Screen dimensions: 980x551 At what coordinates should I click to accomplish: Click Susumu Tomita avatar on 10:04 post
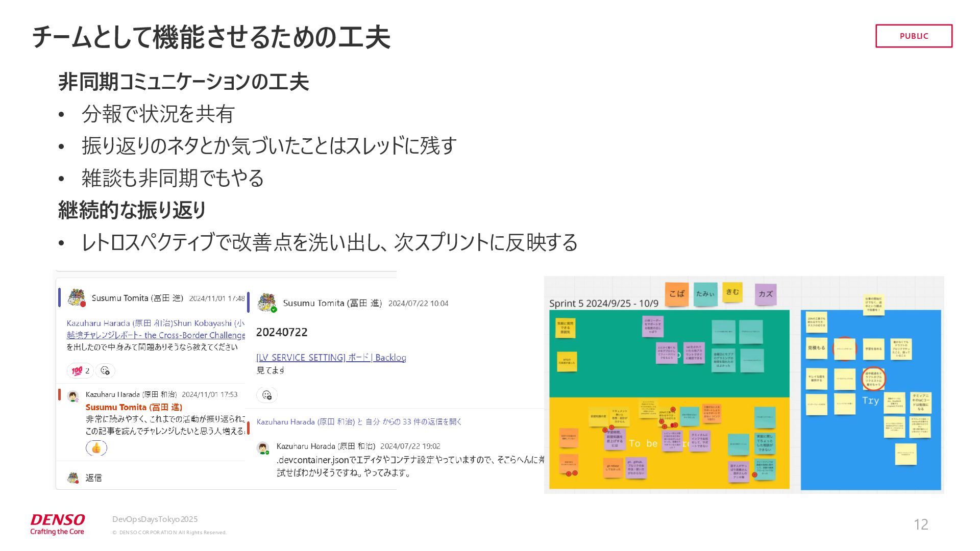point(267,303)
